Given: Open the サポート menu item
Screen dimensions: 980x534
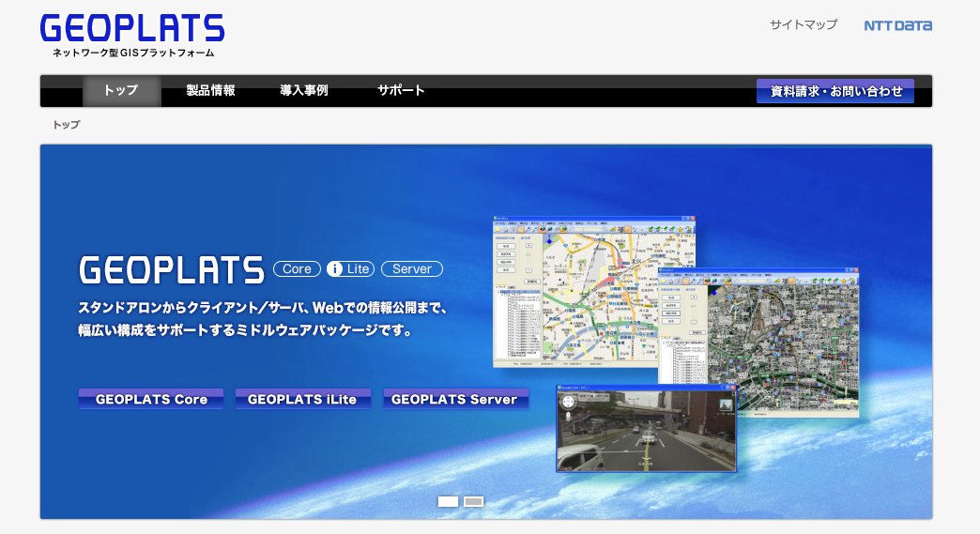Looking at the screenshot, I should coord(401,90).
